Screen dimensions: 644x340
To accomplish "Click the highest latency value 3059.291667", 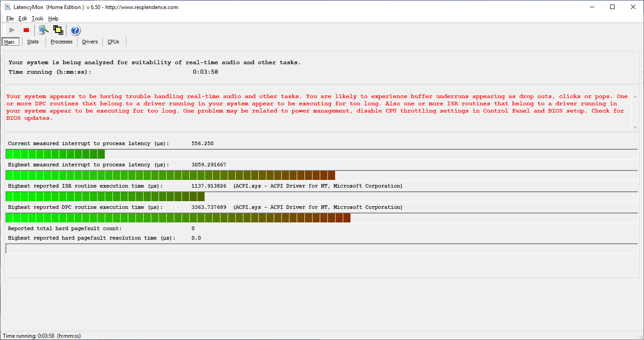I will (209, 165).
